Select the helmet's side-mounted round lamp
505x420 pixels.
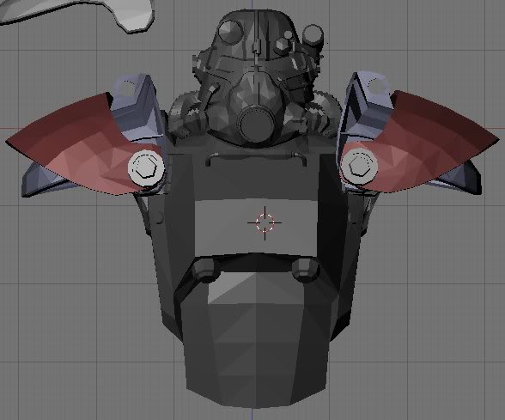coord(313,34)
